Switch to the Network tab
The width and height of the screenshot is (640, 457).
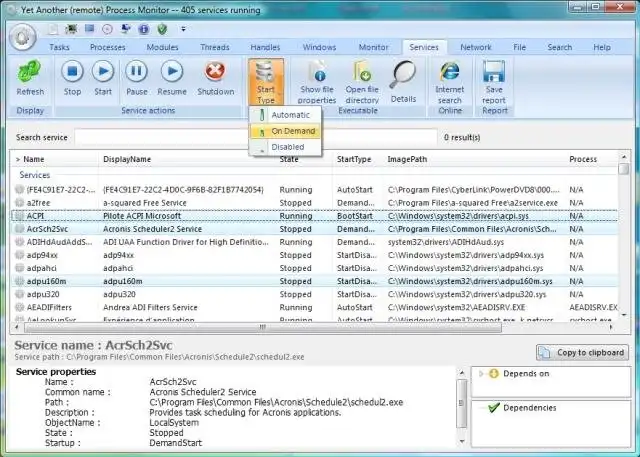click(476, 47)
